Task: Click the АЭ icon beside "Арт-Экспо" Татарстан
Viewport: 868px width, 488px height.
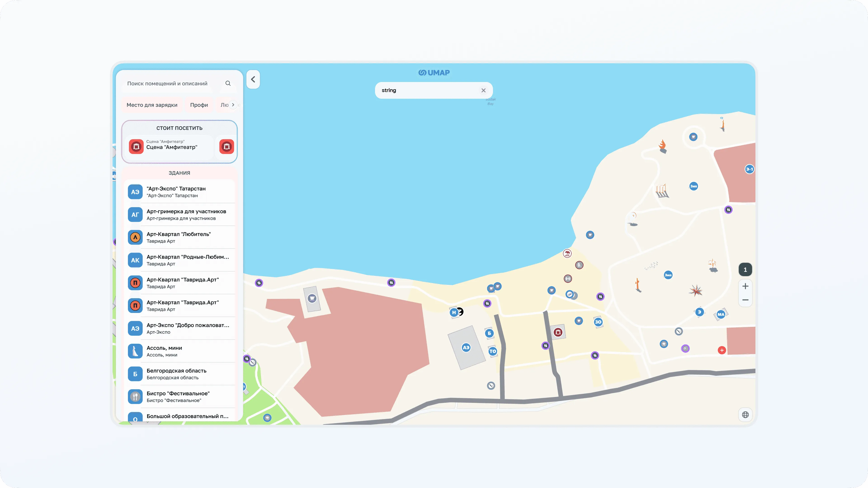Action: pyautogui.click(x=135, y=192)
